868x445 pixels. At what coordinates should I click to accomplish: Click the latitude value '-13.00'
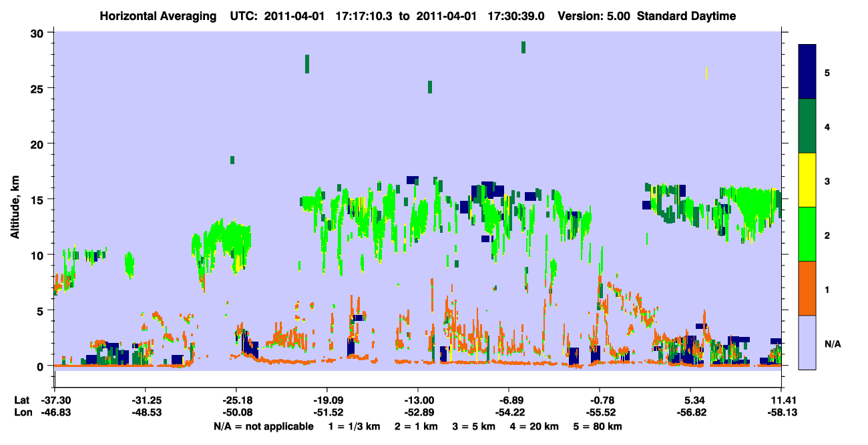point(418,400)
